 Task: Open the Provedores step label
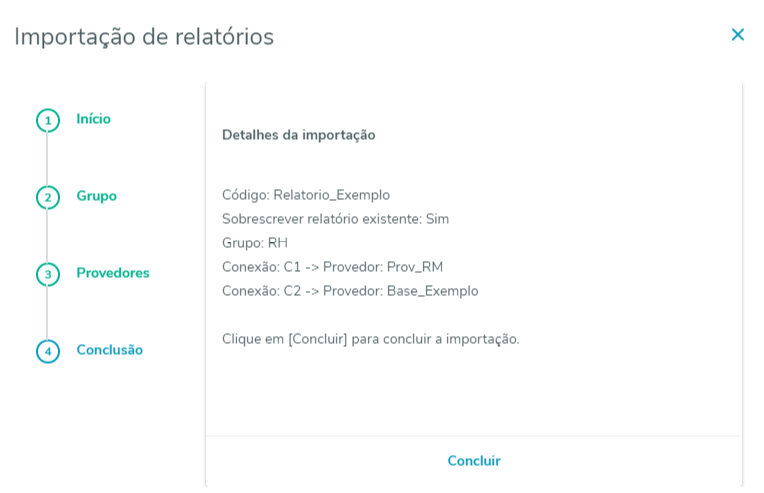[113, 273]
